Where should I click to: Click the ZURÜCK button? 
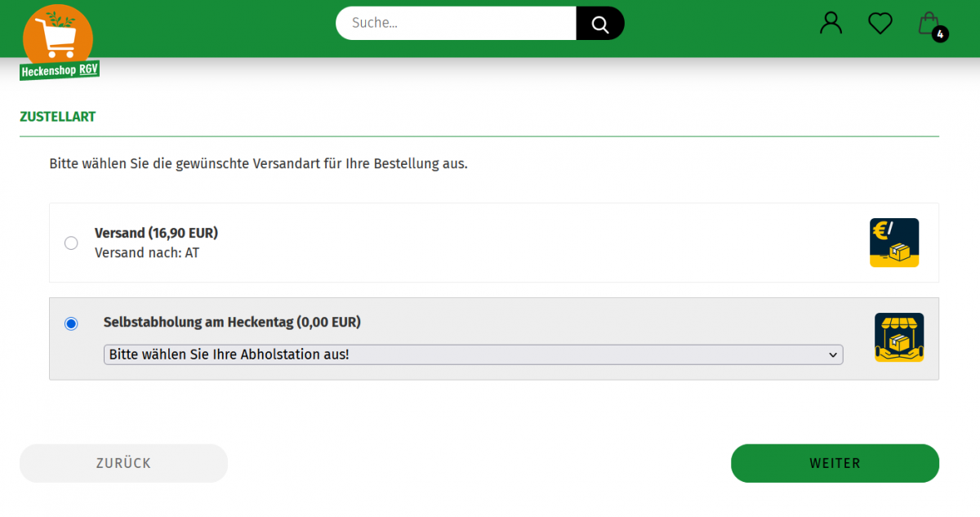[123, 463]
